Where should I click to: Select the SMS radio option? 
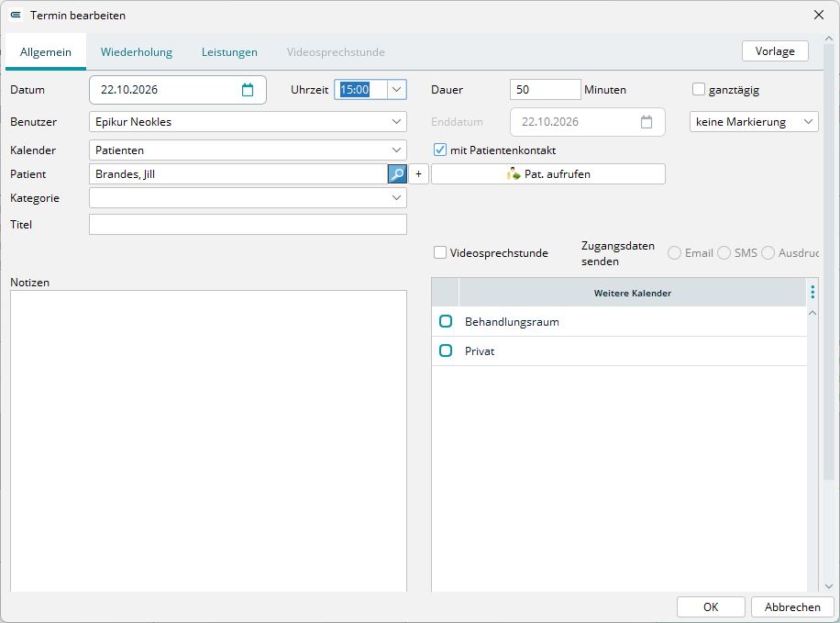click(724, 252)
